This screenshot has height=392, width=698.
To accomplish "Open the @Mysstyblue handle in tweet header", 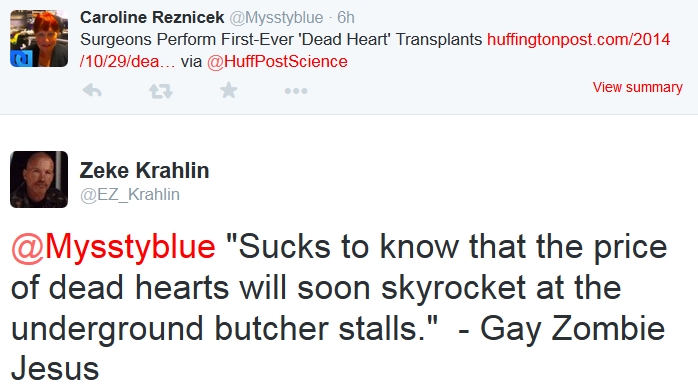I will click(276, 18).
